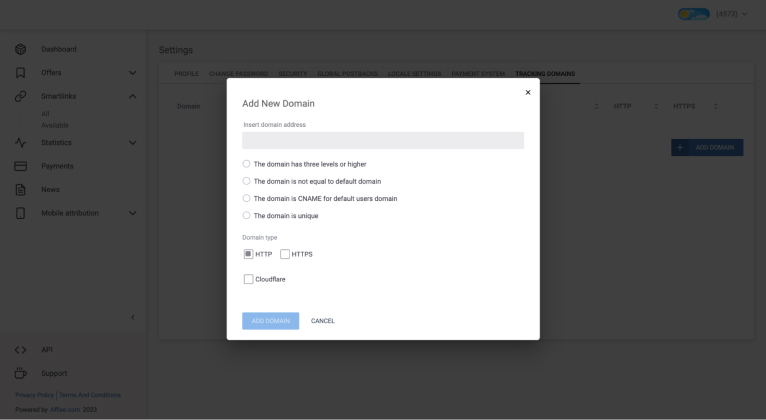Open the user account dropdown in header
This screenshot has height=420, width=766.
[712, 13]
